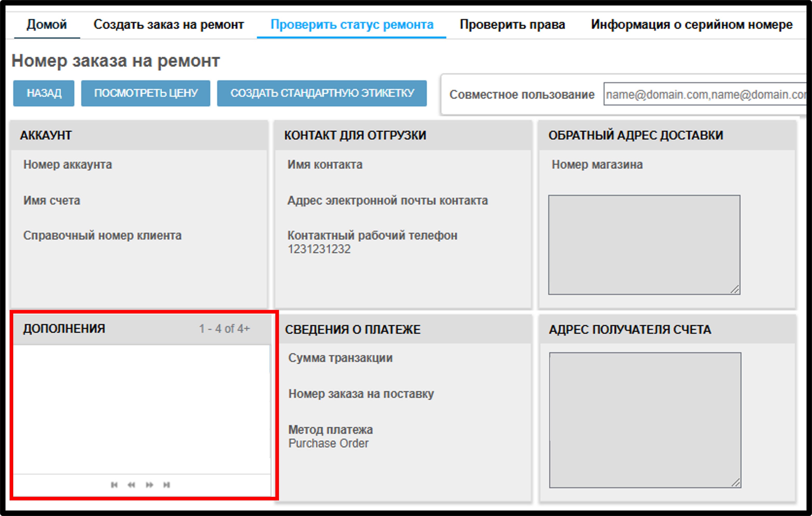Screen dimensions: 812x516
Task: Click Номер заказа на поставку label
Action: (x=361, y=394)
